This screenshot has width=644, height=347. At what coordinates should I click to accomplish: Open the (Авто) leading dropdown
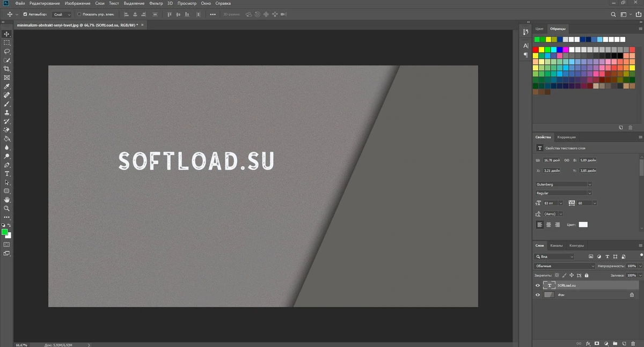coord(561,214)
